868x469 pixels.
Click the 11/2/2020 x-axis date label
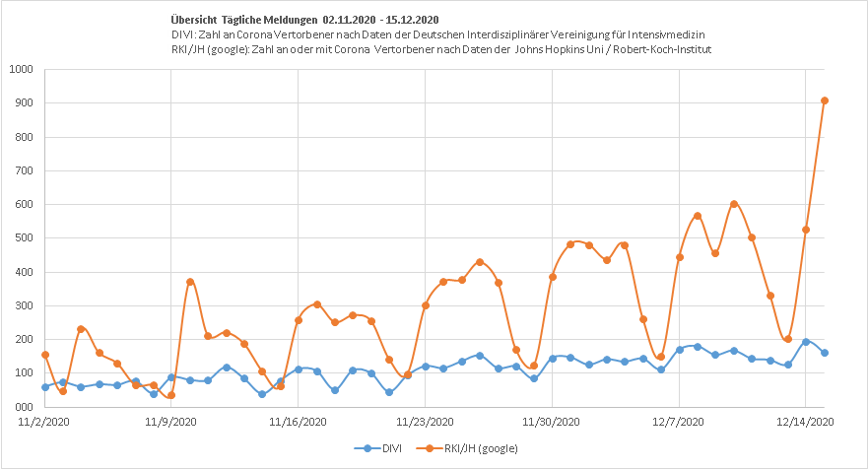click(x=45, y=422)
